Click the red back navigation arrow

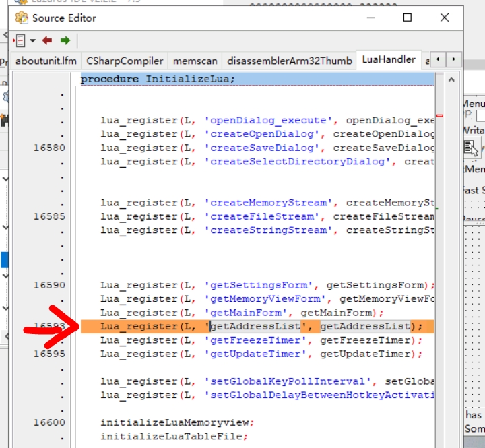point(47,40)
